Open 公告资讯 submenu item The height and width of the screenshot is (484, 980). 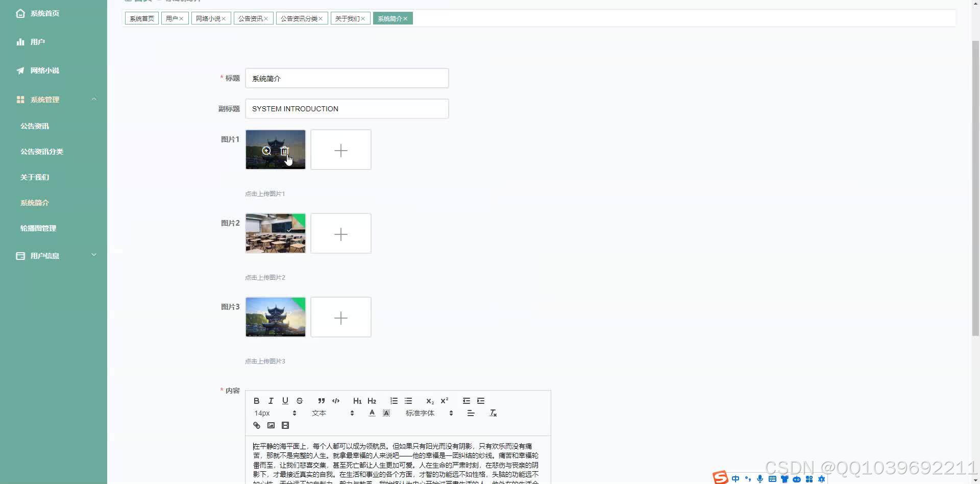pyautogui.click(x=54, y=126)
